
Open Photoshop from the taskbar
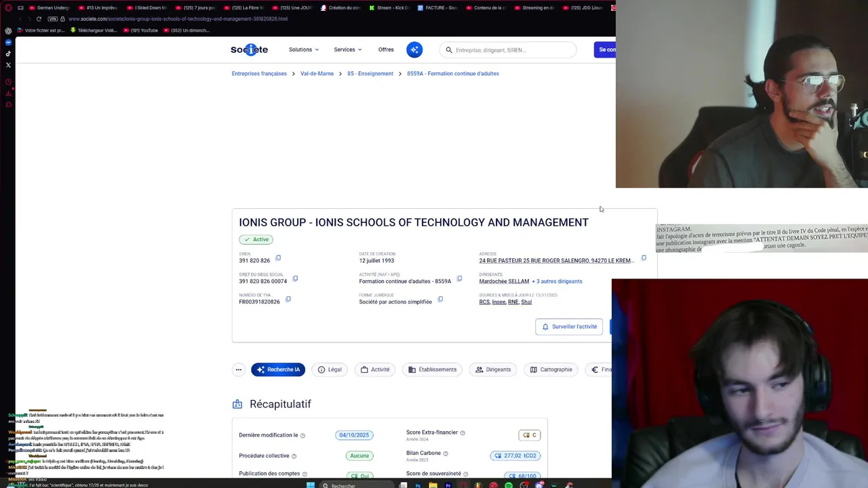(x=418, y=485)
